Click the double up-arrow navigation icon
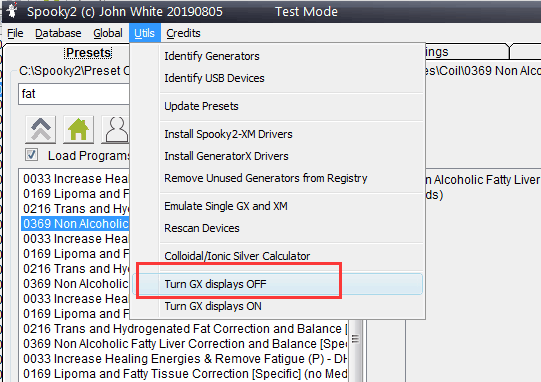This screenshot has height=382, width=541. (x=40, y=130)
